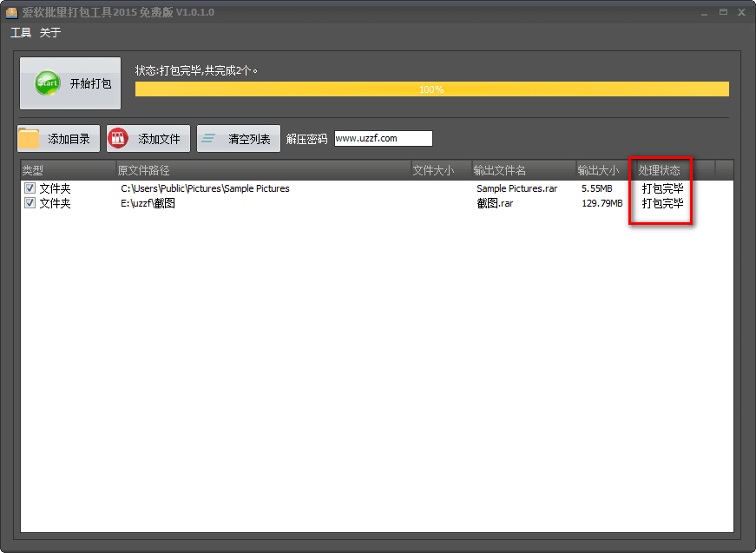
Task: Maximize the window
Action: coord(723,12)
